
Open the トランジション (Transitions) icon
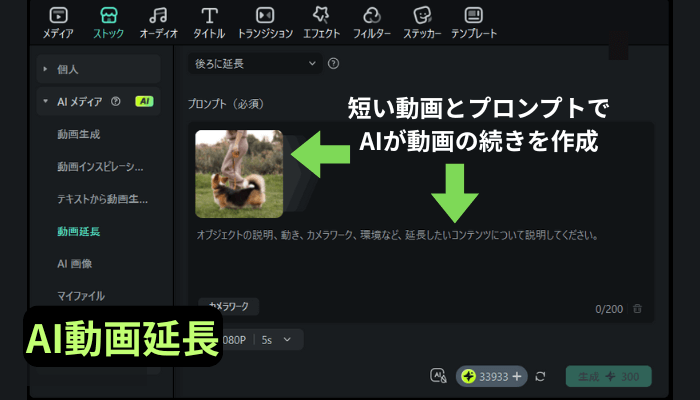tap(265, 16)
